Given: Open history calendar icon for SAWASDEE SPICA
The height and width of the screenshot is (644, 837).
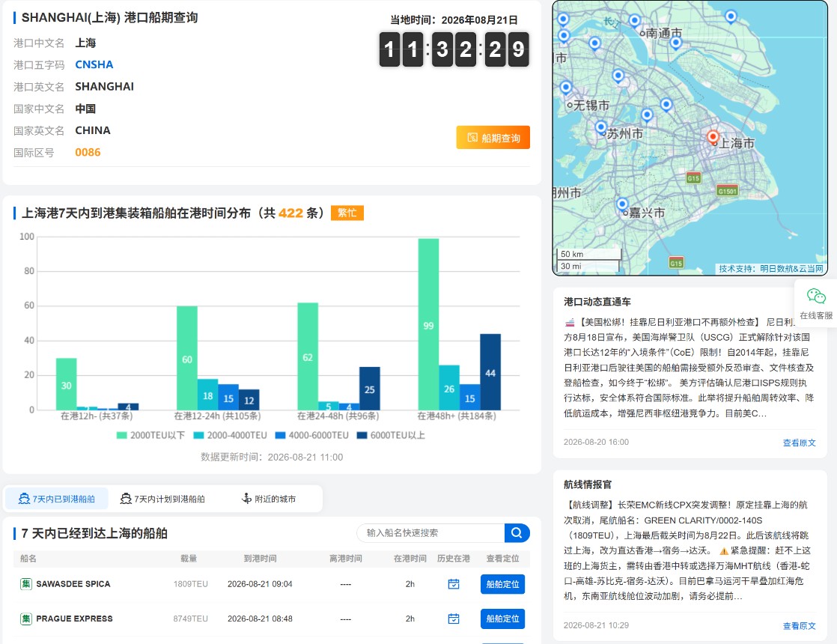Looking at the screenshot, I should 453,583.
